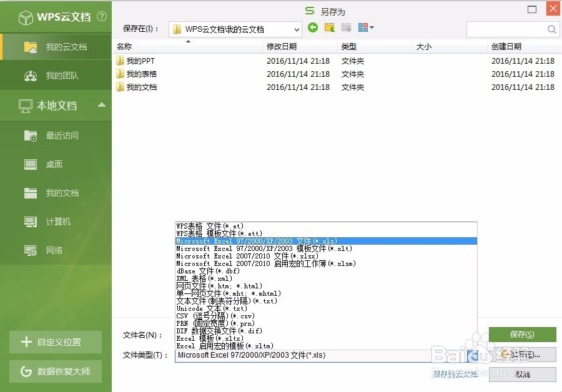Click the 自定义位置 plus icon
The height and width of the screenshot is (392, 562).
[x=26, y=342]
